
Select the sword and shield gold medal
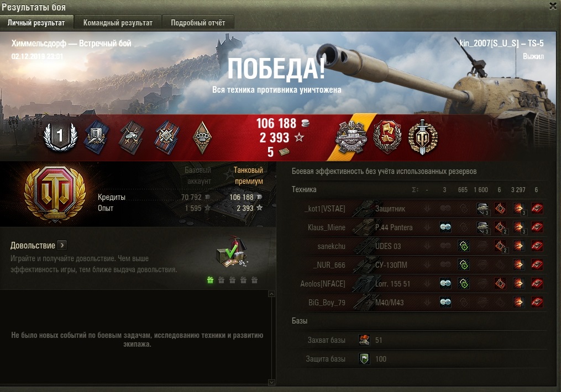[422, 137]
